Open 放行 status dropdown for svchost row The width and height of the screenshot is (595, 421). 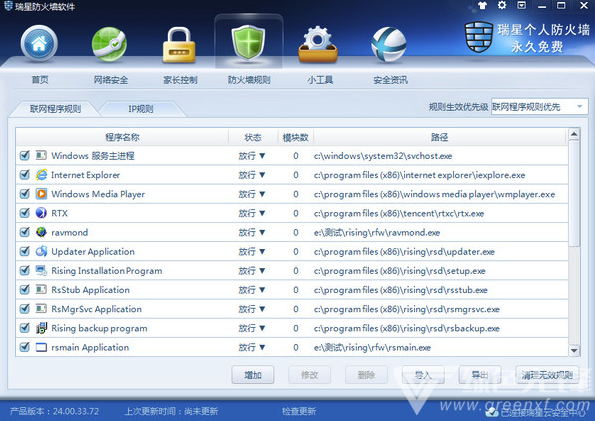click(252, 156)
